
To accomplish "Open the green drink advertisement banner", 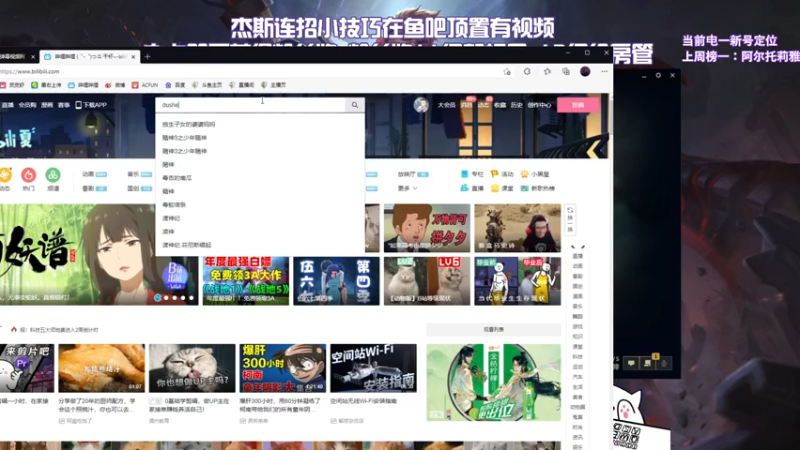I will [493, 382].
